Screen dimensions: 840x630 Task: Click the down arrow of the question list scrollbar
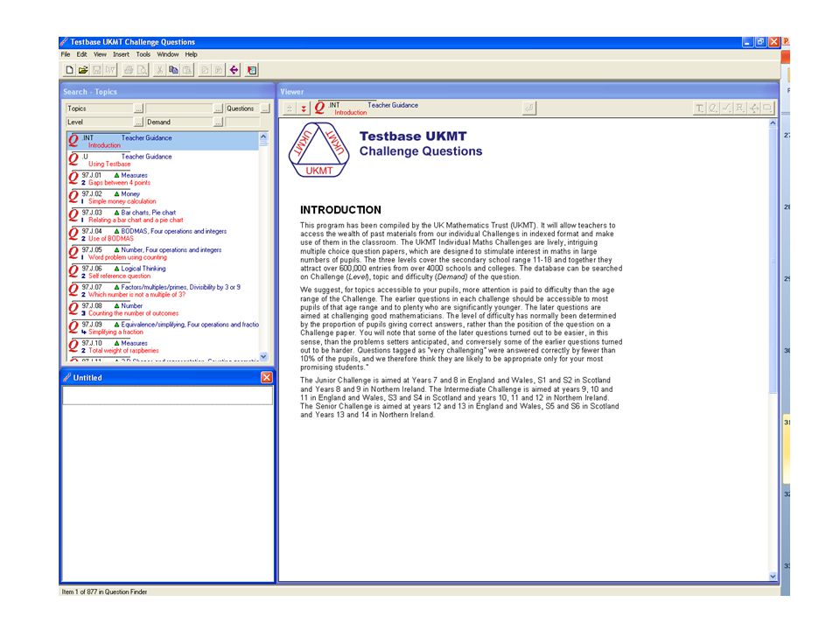click(x=263, y=356)
